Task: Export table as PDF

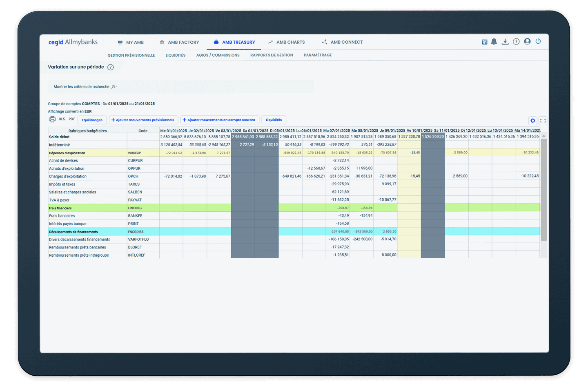Action: (72, 119)
